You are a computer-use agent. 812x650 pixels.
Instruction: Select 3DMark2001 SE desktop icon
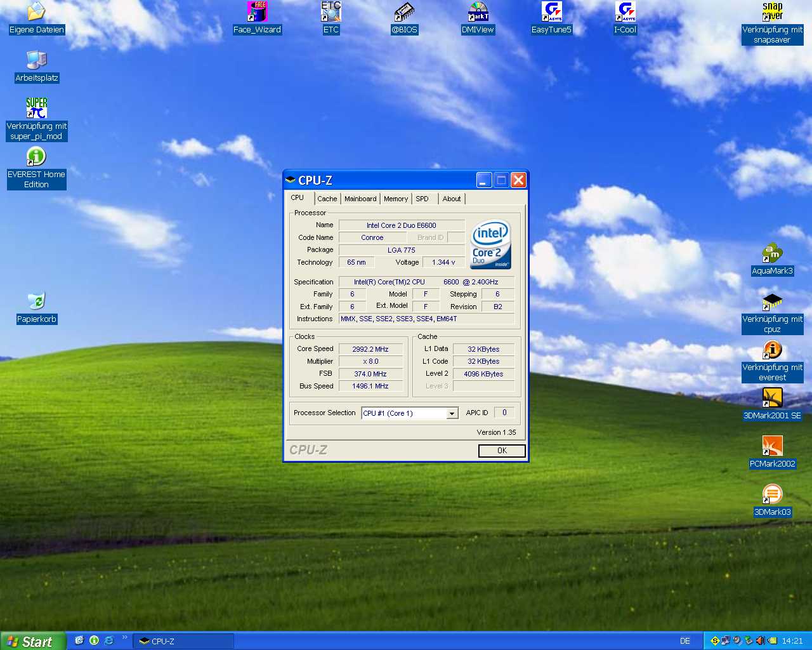pyautogui.click(x=772, y=397)
